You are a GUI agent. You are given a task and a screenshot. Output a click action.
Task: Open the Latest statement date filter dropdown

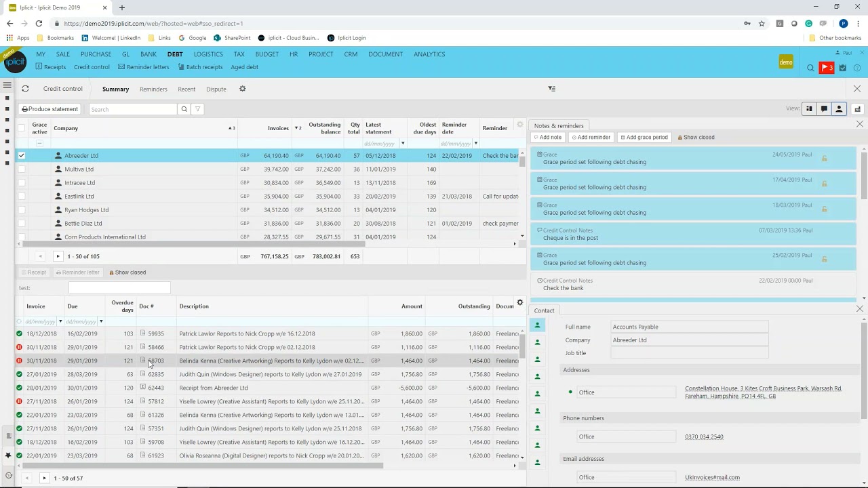click(x=402, y=144)
